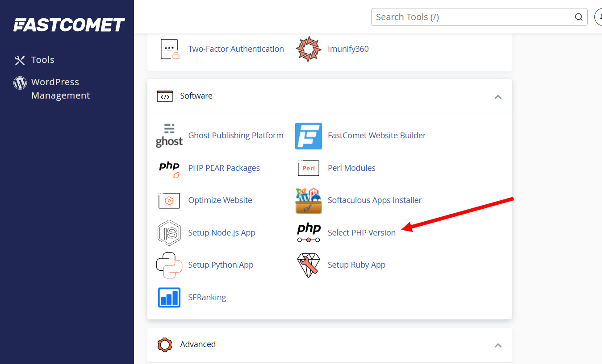The image size is (602, 364).
Task: Click the Select PHP Version icon
Action: point(309,233)
